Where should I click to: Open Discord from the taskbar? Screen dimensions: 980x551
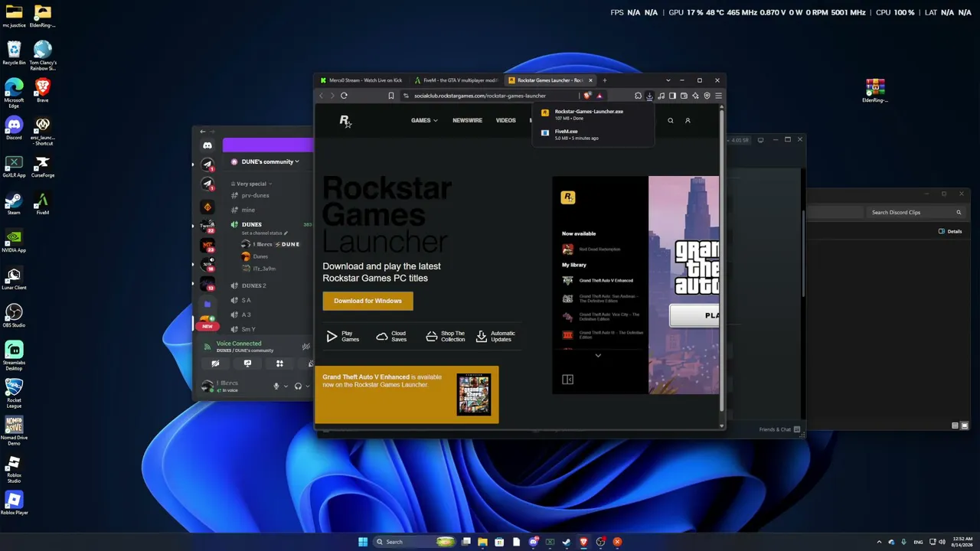(533, 542)
